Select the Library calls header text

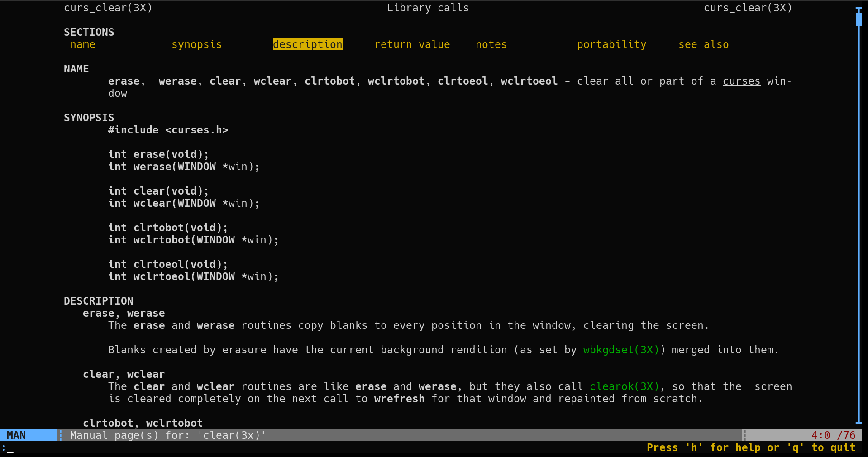[x=427, y=8]
